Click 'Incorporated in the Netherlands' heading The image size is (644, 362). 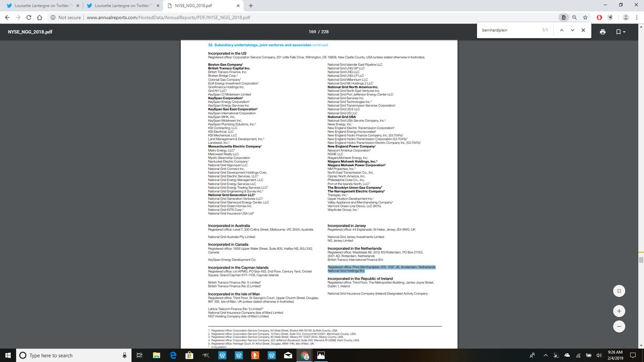(354, 248)
